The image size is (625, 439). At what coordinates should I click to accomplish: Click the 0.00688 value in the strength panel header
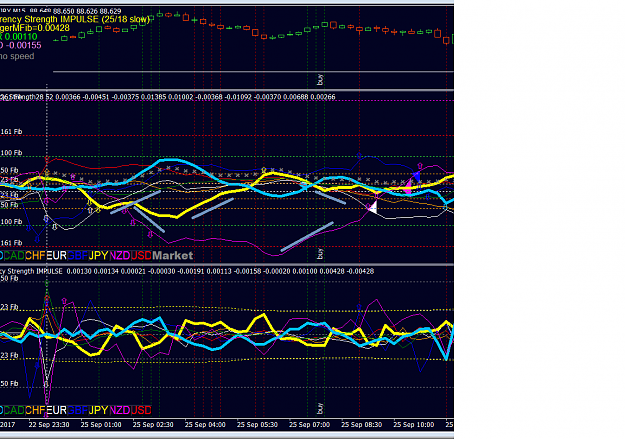(296, 97)
